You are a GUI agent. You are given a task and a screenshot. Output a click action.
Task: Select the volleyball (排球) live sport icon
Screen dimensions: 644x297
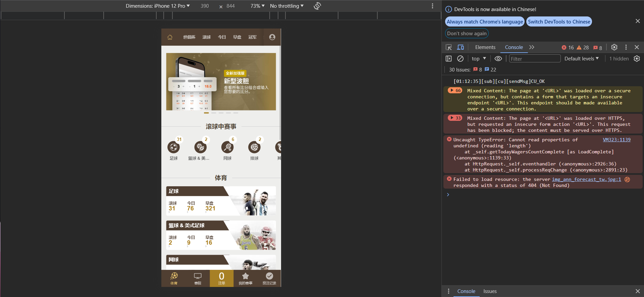point(254,147)
